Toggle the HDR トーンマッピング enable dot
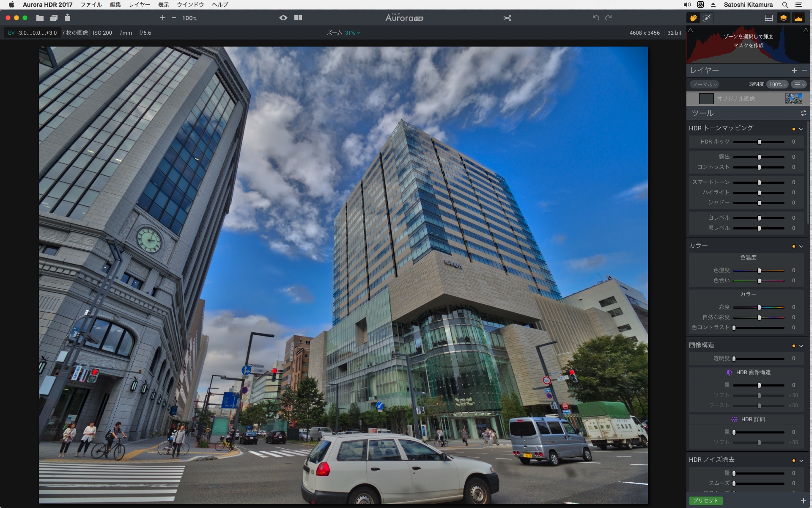Screen dimensions: 812x508 (793, 129)
